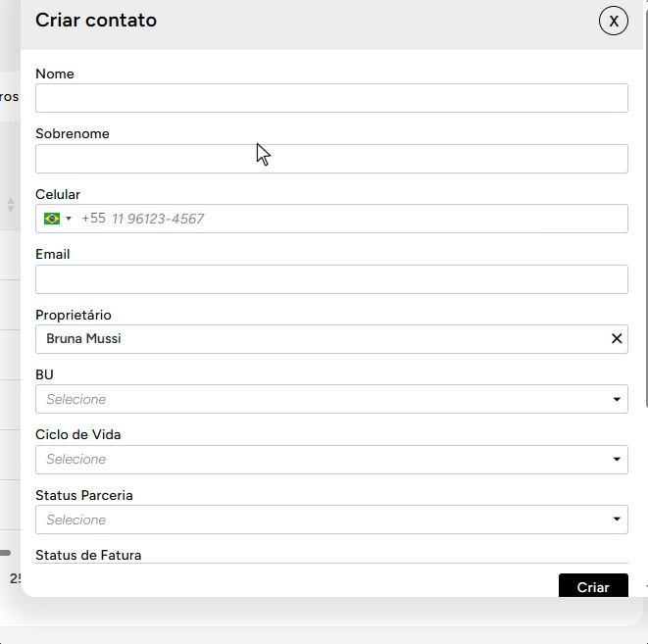Open the Brazil flag country selector
Image resolution: width=648 pixels, height=644 pixels.
tap(58, 219)
